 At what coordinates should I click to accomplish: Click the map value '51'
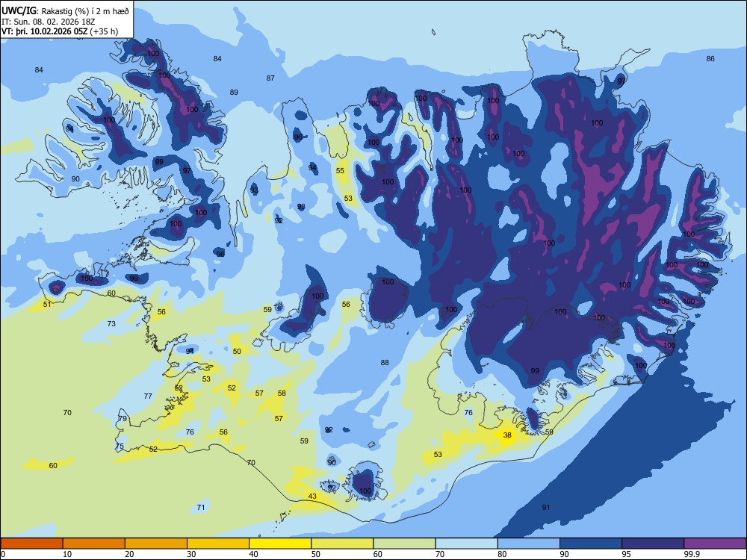(47, 304)
